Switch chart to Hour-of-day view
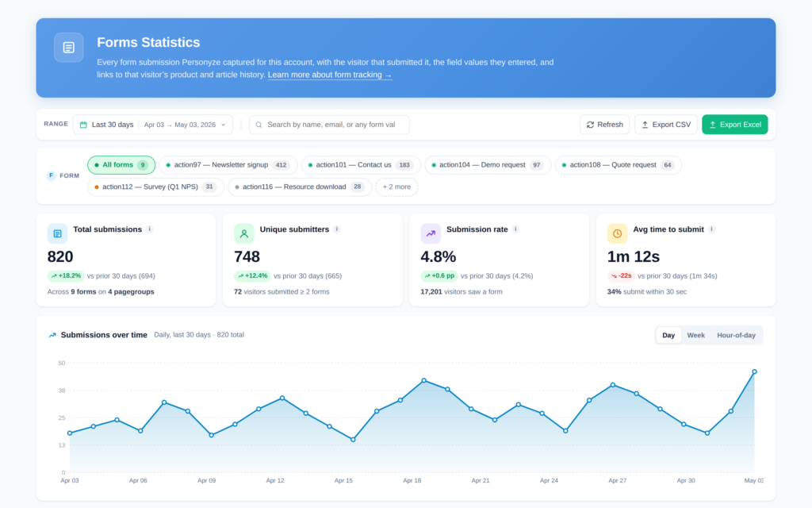The image size is (812, 508). (x=736, y=336)
